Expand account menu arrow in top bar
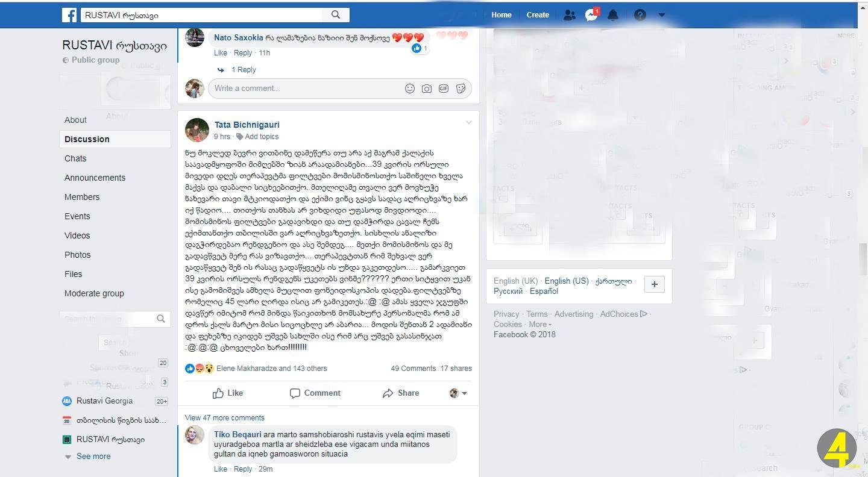Screen dimensions: 868x477 662,15
